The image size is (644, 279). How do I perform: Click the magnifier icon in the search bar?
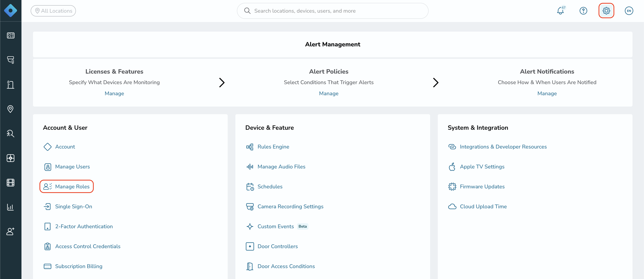[247, 11]
